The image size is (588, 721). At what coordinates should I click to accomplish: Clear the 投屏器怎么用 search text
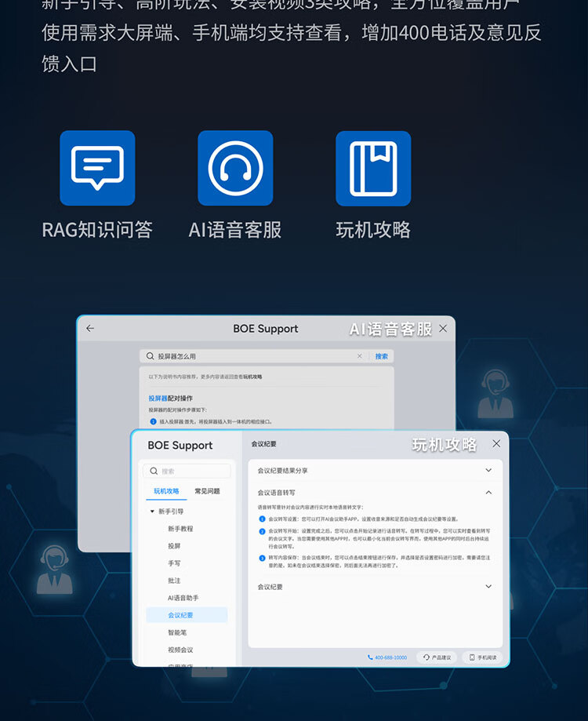359,356
